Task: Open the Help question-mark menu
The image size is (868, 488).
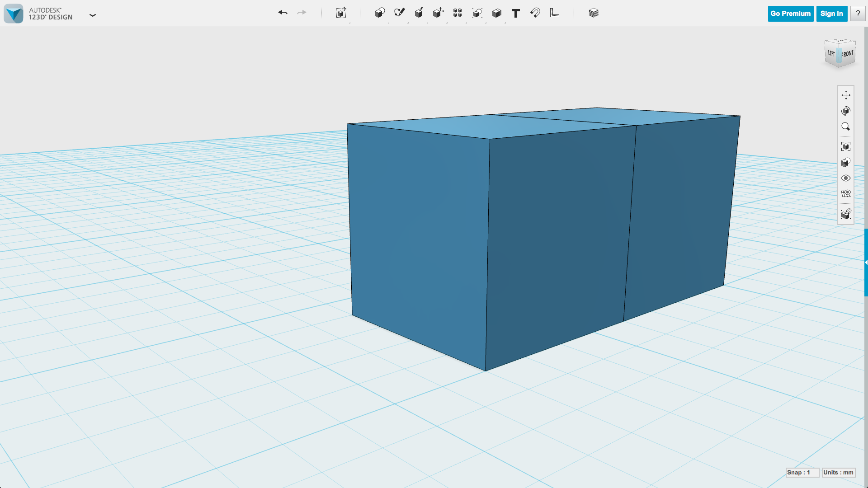Action: (858, 13)
